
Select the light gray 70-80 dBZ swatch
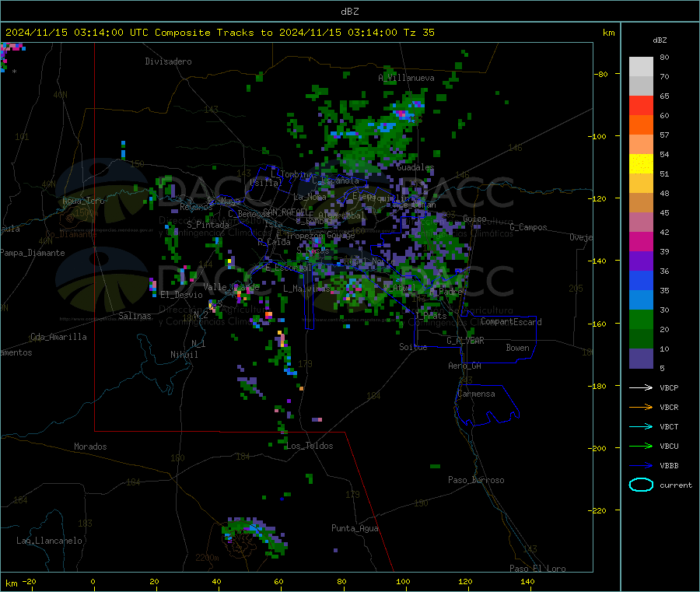point(641,67)
